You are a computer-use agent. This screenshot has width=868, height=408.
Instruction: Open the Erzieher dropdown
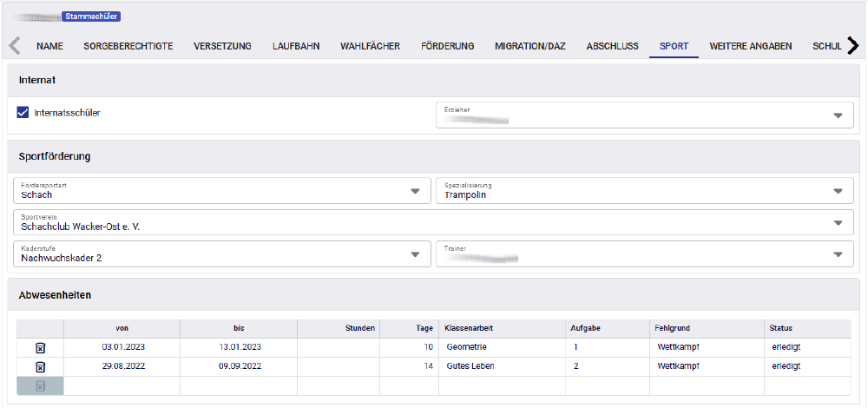point(837,115)
